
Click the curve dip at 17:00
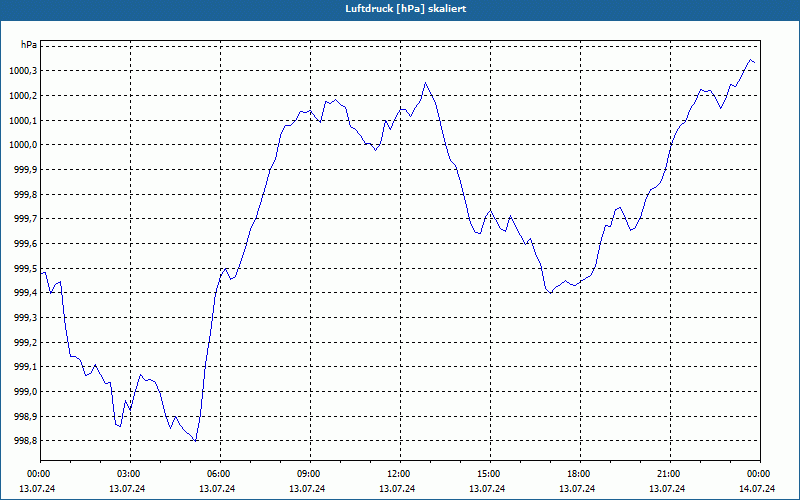coord(551,293)
